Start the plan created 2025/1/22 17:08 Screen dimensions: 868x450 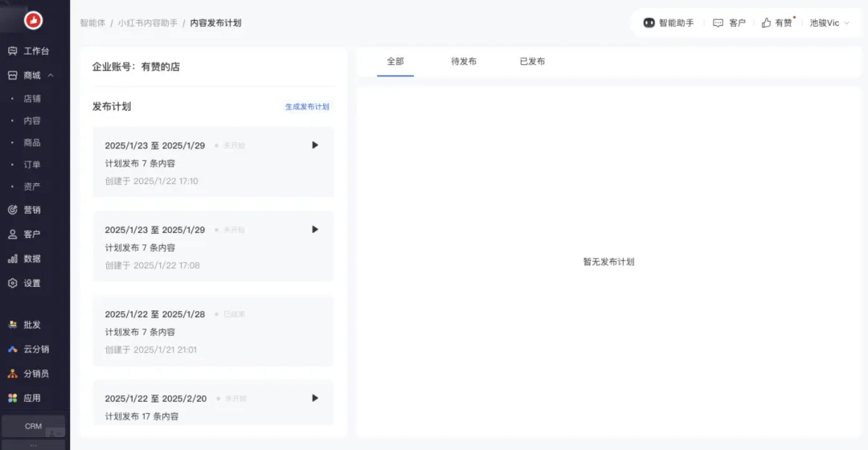coord(315,230)
